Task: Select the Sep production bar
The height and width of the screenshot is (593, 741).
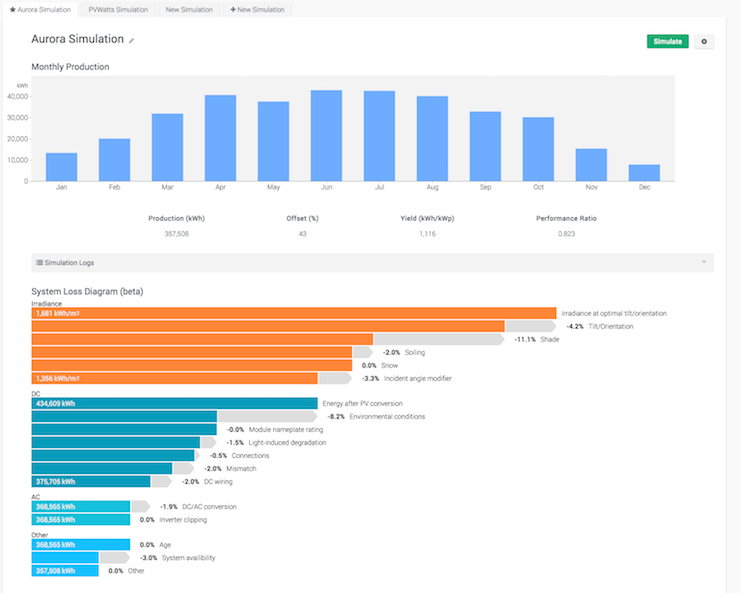Action: [x=485, y=146]
